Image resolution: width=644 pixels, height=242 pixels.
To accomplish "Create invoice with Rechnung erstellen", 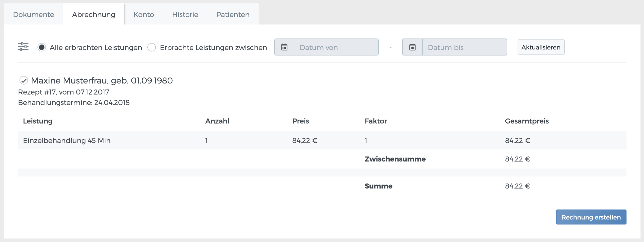I will (x=591, y=217).
